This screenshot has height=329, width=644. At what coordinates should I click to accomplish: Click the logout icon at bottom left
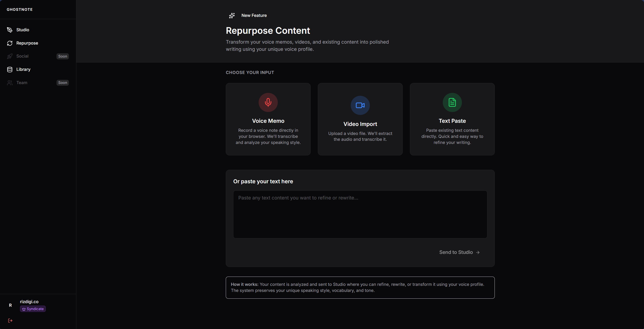click(10, 320)
